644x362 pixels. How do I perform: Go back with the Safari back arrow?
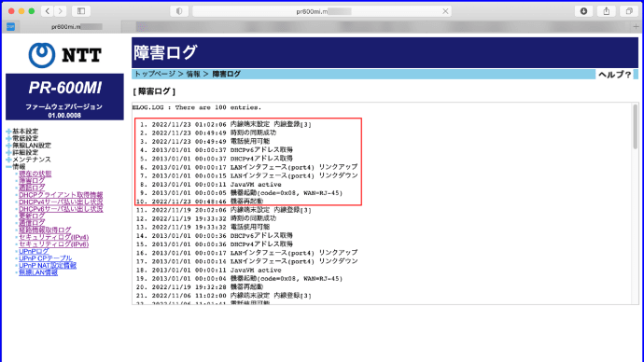pos(48,11)
